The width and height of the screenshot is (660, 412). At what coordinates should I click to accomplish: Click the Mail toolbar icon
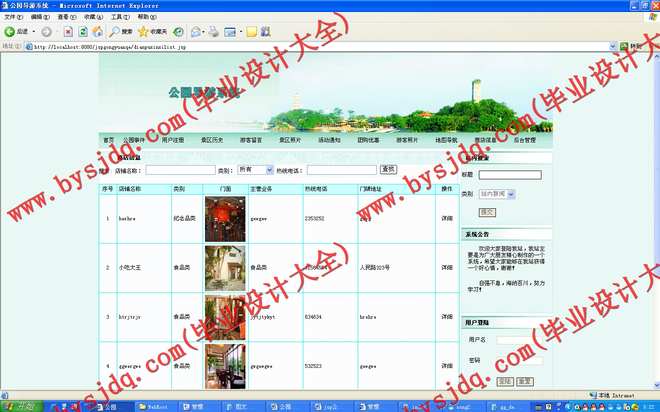pyautogui.click(x=199, y=32)
